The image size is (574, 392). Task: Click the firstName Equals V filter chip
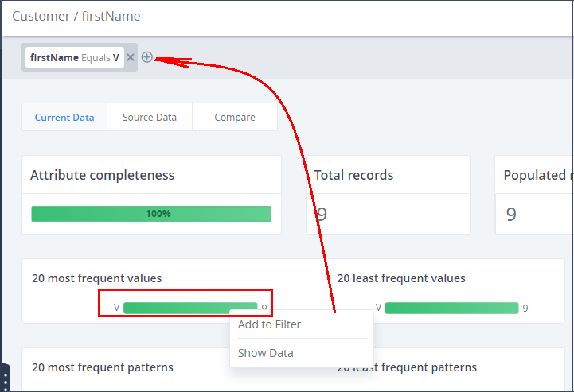point(75,57)
